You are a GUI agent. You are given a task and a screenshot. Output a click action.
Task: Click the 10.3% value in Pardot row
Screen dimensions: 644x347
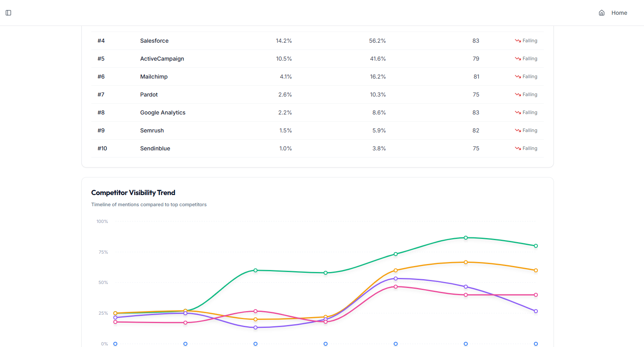click(x=378, y=95)
